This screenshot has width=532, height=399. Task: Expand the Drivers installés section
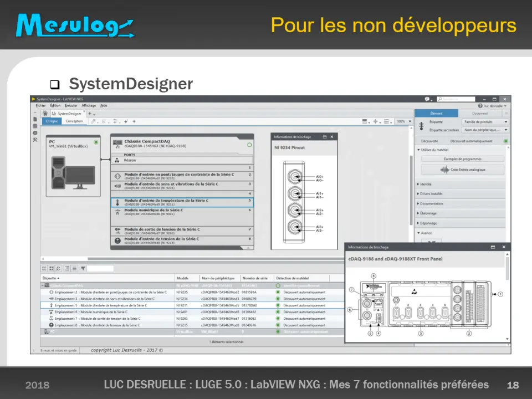coord(461,194)
